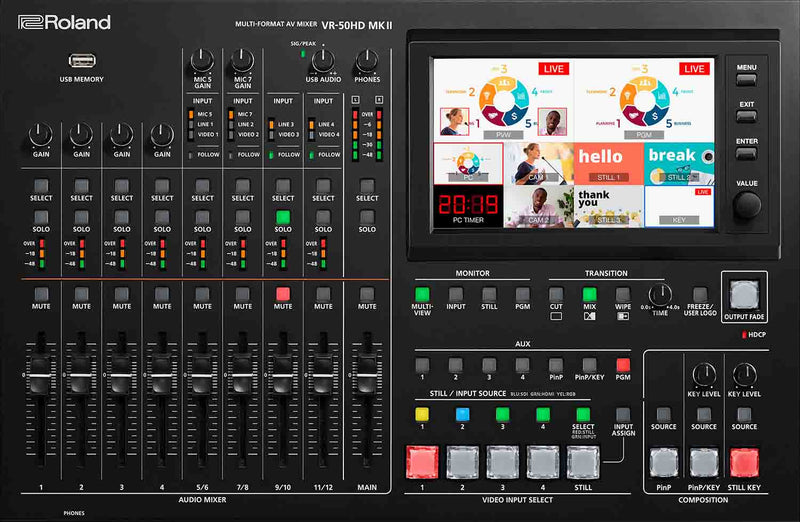Viewport: 800px width, 522px height.
Task: Select AUX source 1
Action: pyautogui.click(x=422, y=364)
